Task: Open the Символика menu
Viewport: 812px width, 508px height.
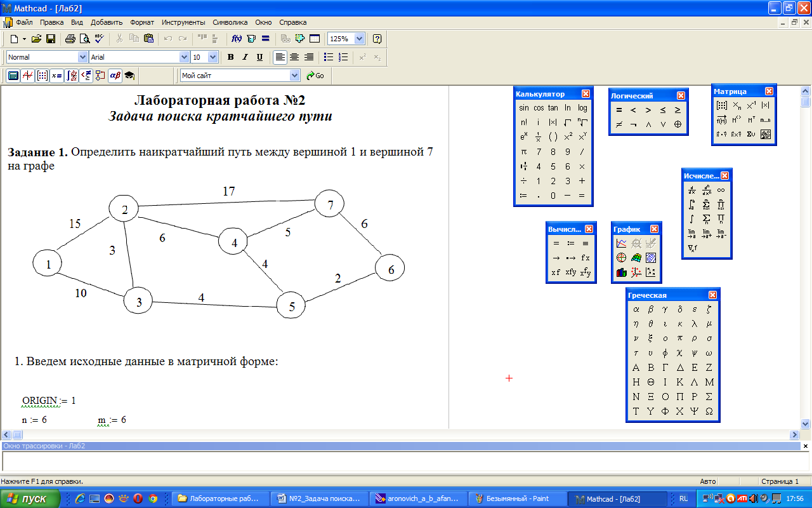Action: (x=230, y=22)
